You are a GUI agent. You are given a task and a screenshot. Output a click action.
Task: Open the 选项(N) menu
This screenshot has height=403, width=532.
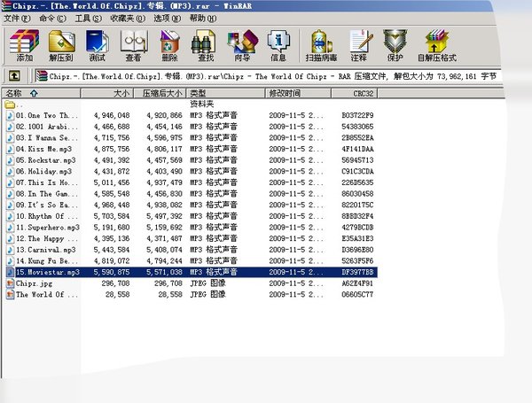168,19
